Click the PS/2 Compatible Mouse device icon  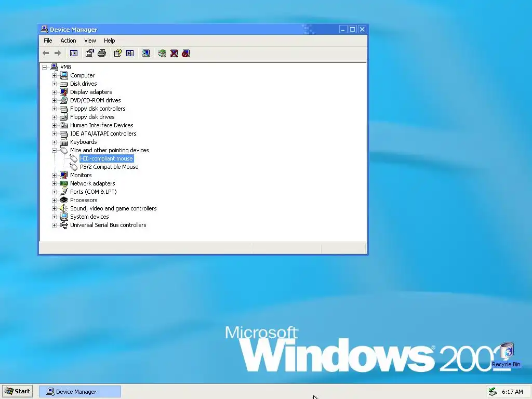pyautogui.click(x=74, y=167)
